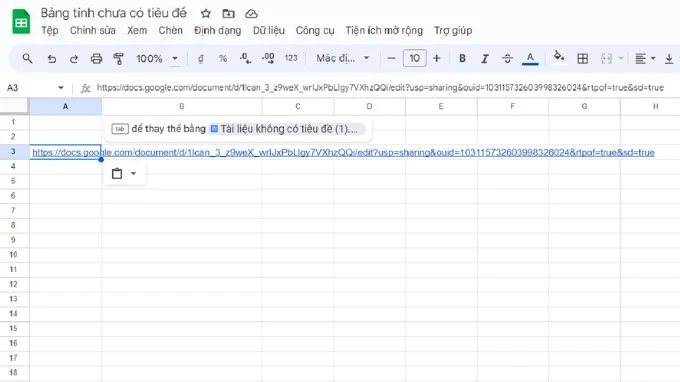Star the spreadsheet
680x382 pixels.
(206, 13)
